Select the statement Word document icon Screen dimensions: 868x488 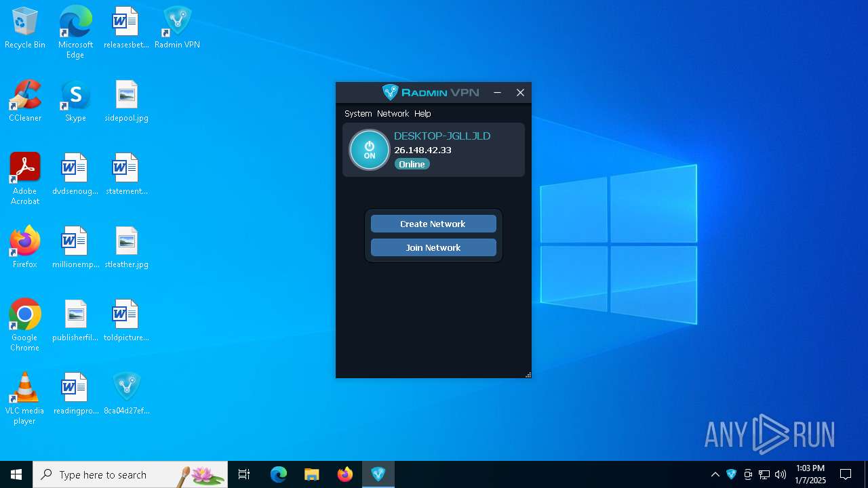pyautogui.click(x=126, y=175)
